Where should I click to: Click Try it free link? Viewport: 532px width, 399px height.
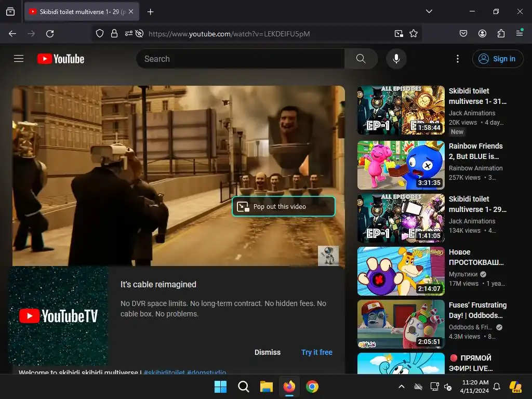317,352
